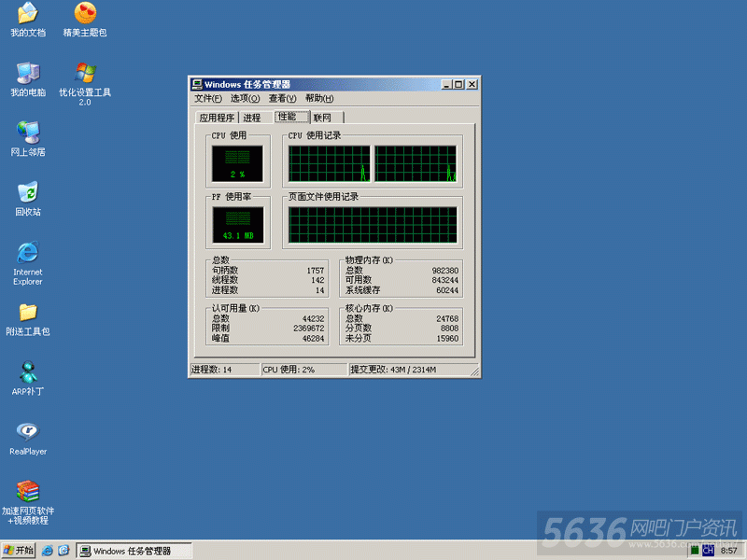Select the 回收站 recycle bin icon
Image resolution: width=747 pixels, height=560 pixels.
tap(28, 199)
